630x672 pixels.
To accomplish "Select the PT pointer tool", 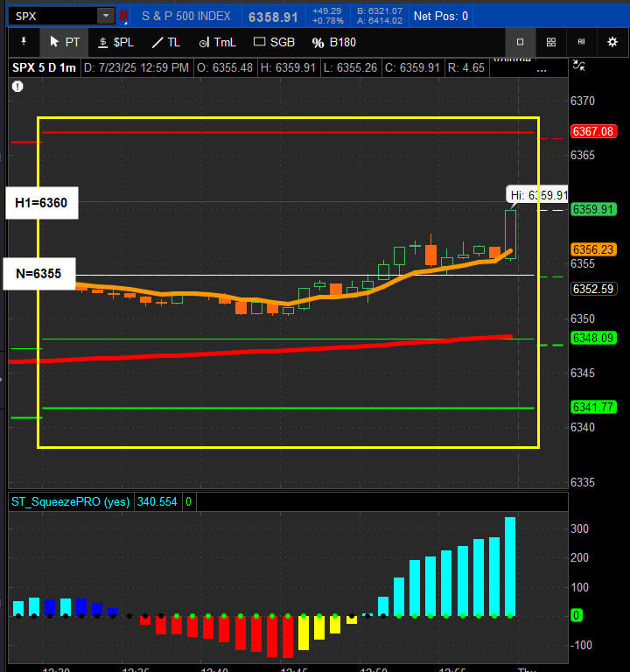I will pyautogui.click(x=64, y=42).
